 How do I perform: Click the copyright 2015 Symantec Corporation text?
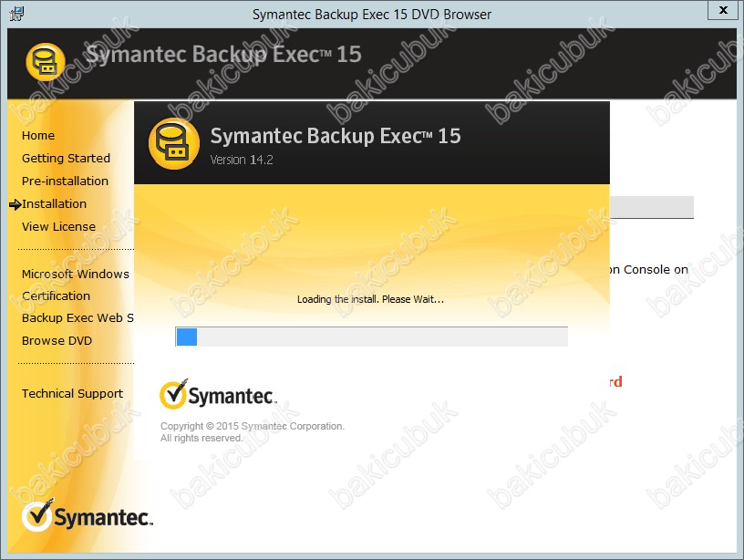pos(253,426)
